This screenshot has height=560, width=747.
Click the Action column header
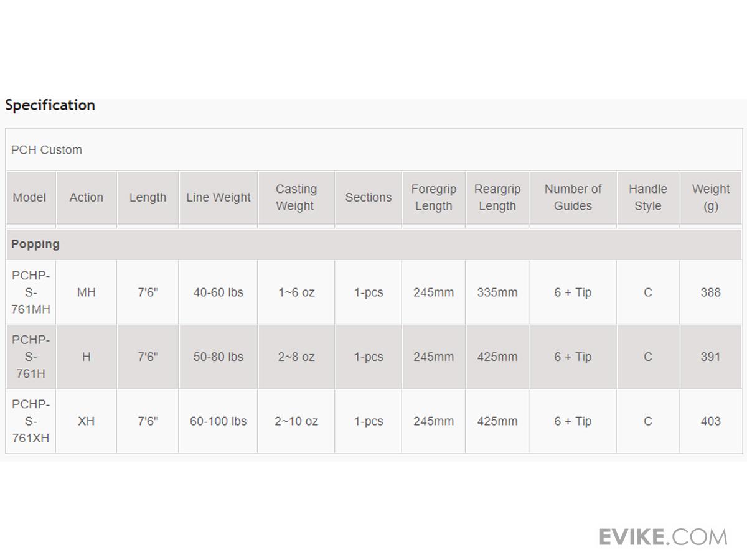point(86,198)
